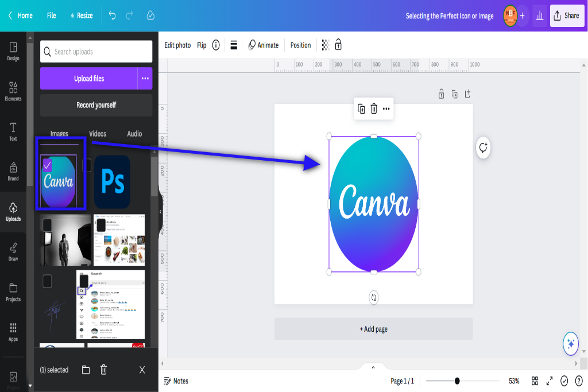Select the Text tool in sidebar
588x392 pixels.
(13, 131)
